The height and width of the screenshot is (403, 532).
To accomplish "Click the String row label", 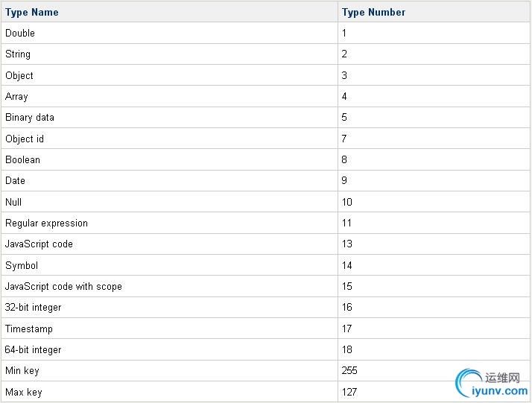I will coord(18,54).
